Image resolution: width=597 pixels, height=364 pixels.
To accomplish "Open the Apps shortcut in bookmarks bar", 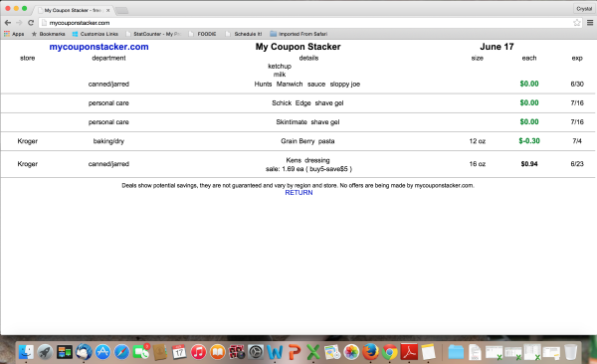I will pos(14,34).
